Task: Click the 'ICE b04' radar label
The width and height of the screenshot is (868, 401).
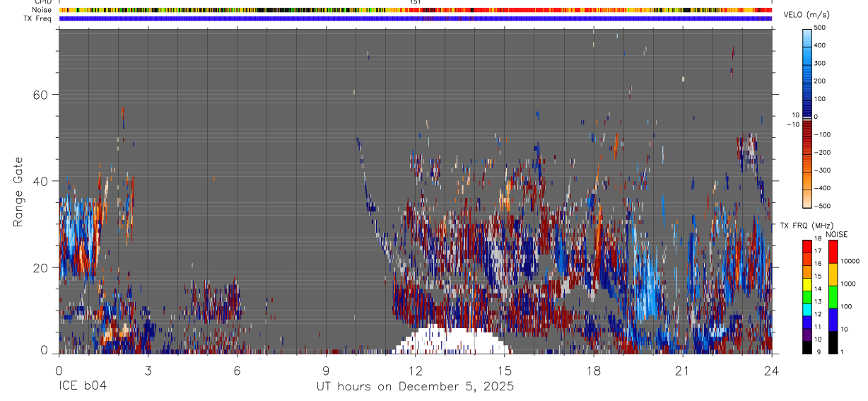Action: point(82,387)
